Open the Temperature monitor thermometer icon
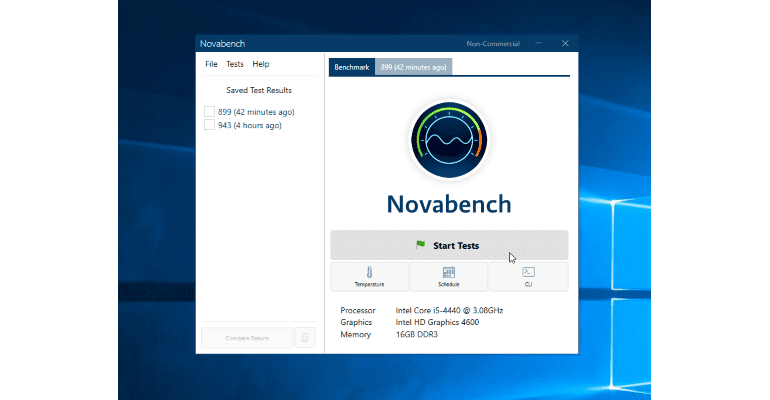This screenshot has width=770, height=400. (369, 271)
